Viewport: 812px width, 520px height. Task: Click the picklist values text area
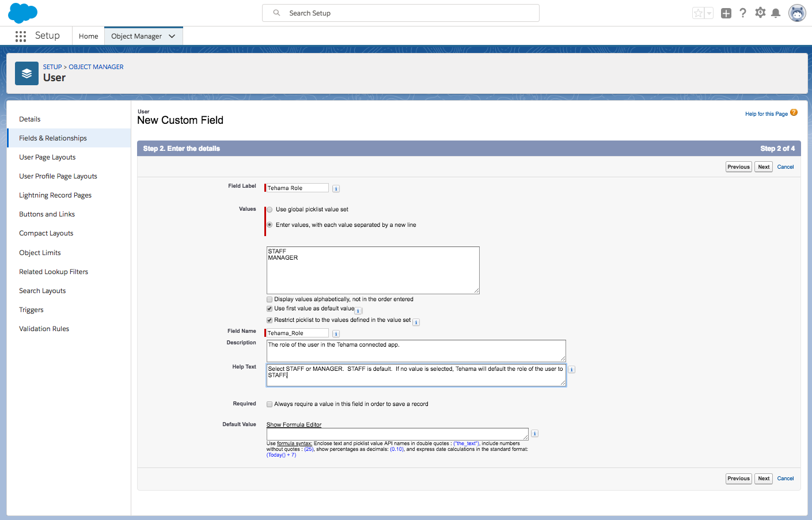coord(373,270)
